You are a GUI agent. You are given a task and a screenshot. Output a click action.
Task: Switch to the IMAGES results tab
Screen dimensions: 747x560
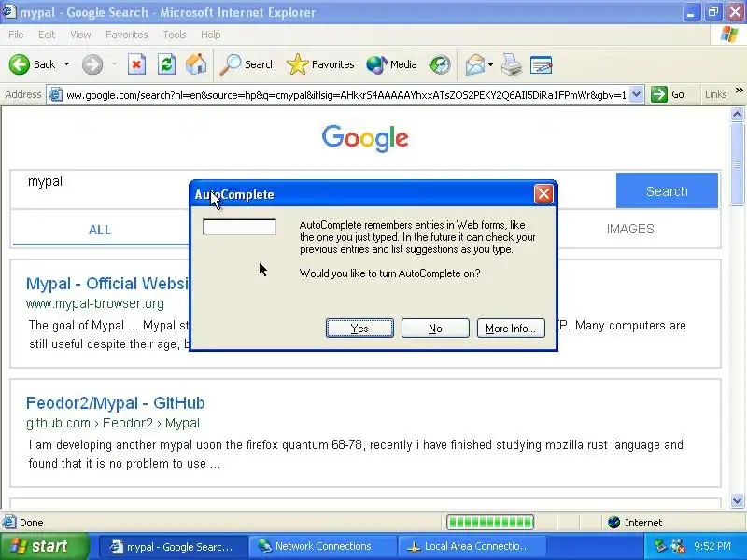click(629, 229)
